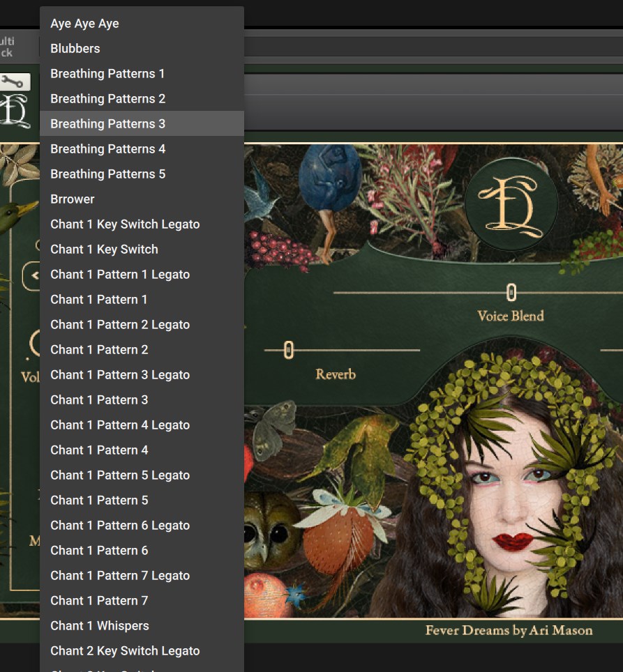This screenshot has width=623, height=672.
Task: Choose Chant 1 Pattern 5 Legato
Action: tap(120, 475)
